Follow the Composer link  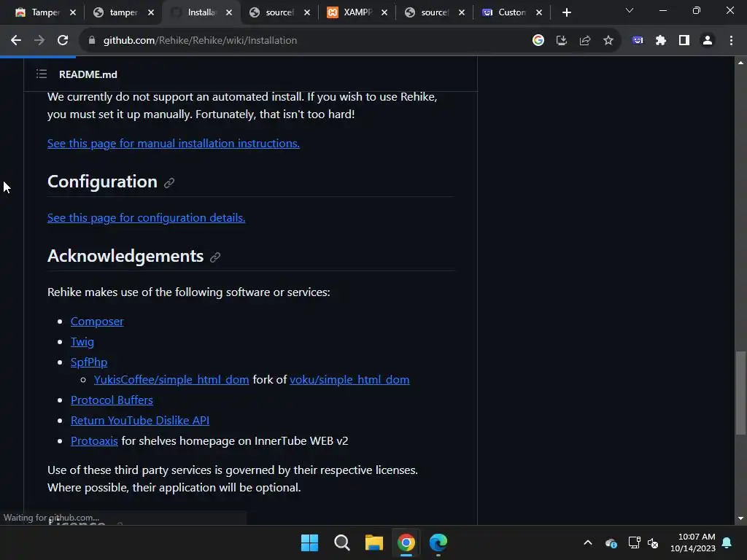pos(97,322)
